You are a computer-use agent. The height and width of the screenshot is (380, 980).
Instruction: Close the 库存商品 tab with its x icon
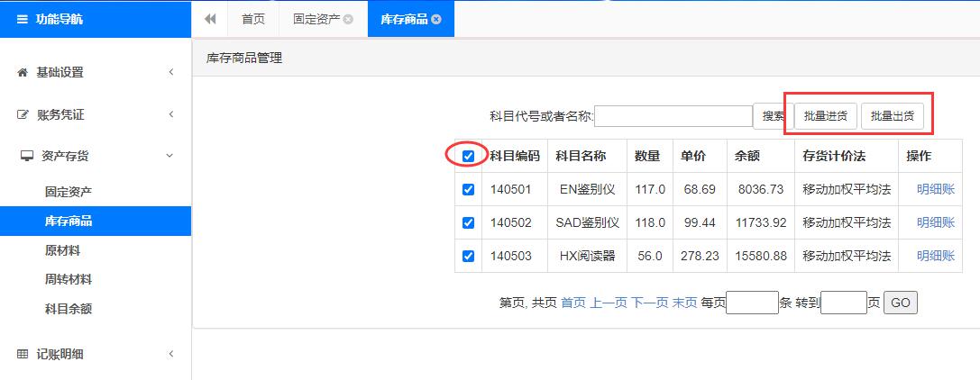pos(436,19)
